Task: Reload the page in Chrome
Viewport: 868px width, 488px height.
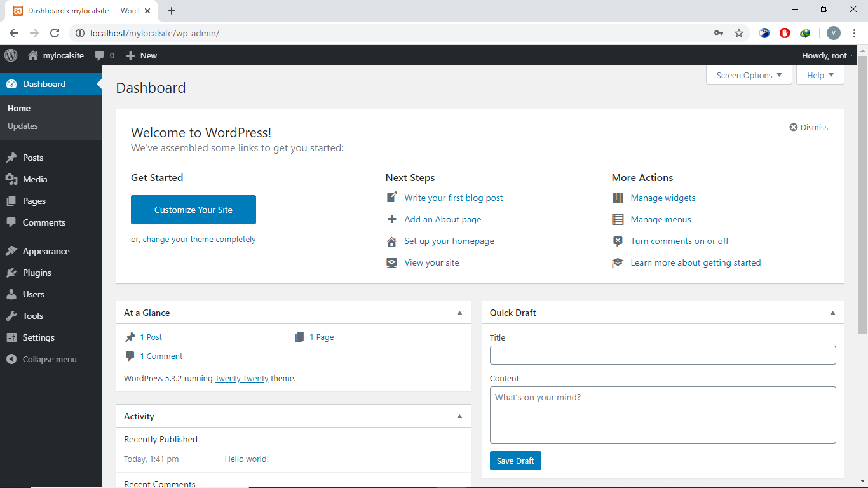Action: 55,33
